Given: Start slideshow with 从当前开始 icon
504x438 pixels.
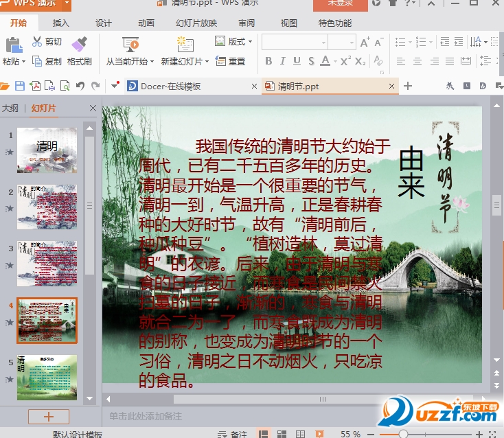Looking at the screenshot, I should (x=130, y=45).
